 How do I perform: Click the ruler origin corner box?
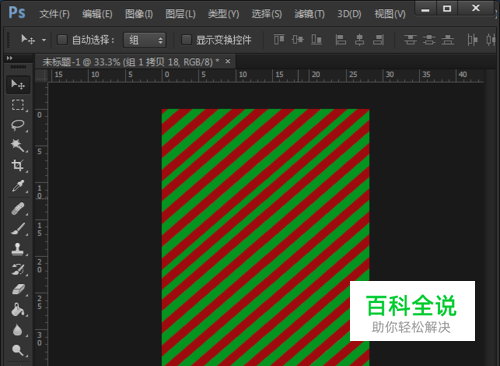coord(41,75)
